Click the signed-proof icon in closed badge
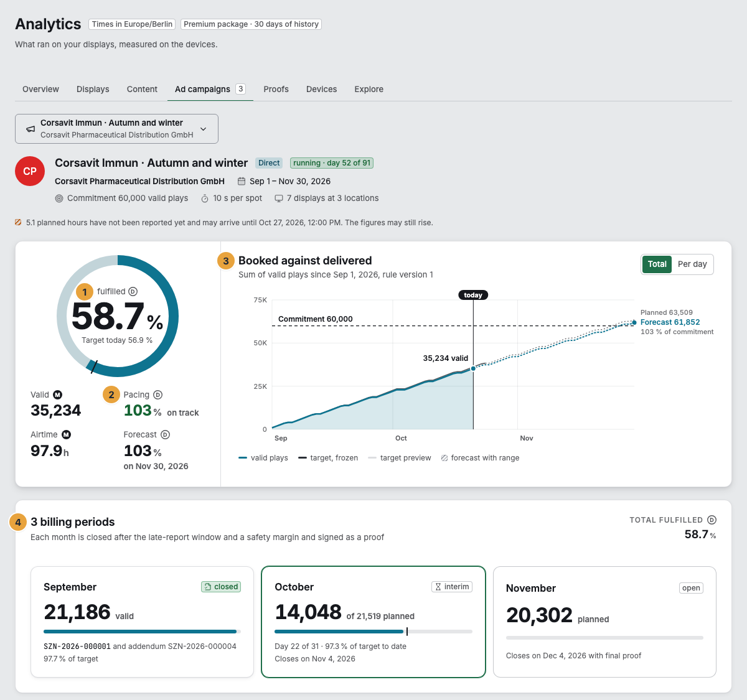Image resolution: width=747 pixels, height=700 pixels. [x=208, y=587]
